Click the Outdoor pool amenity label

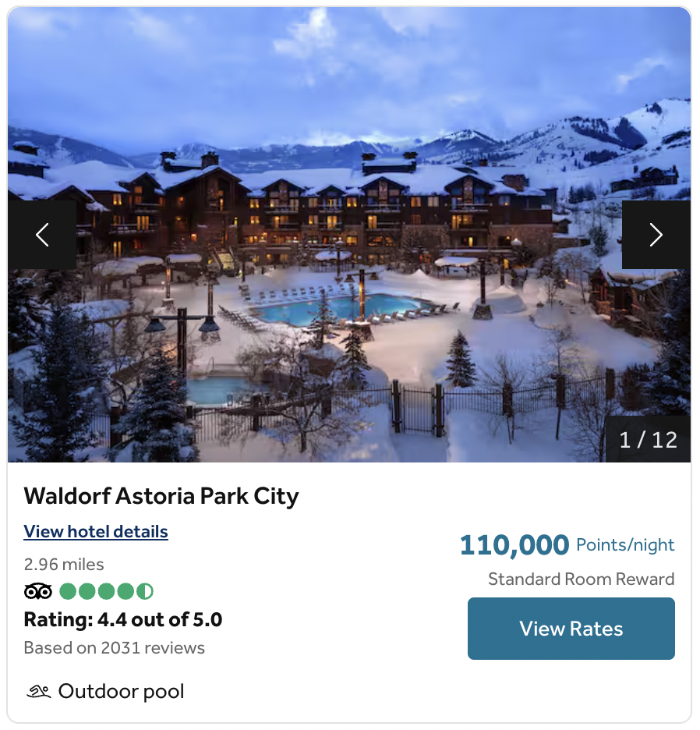coord(121,691)
